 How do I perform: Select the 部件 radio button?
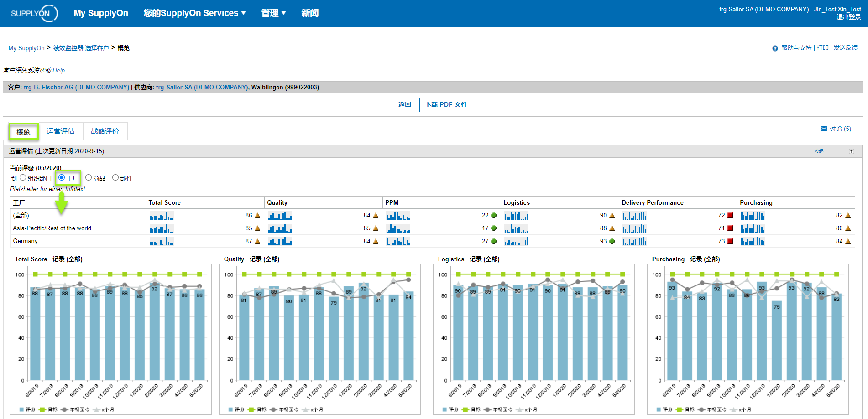tap(115, 178)
